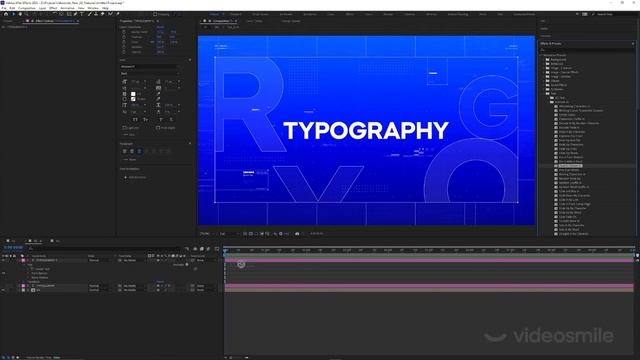
Task: Click the Small Caps text style icon
Action: [145, 120]
